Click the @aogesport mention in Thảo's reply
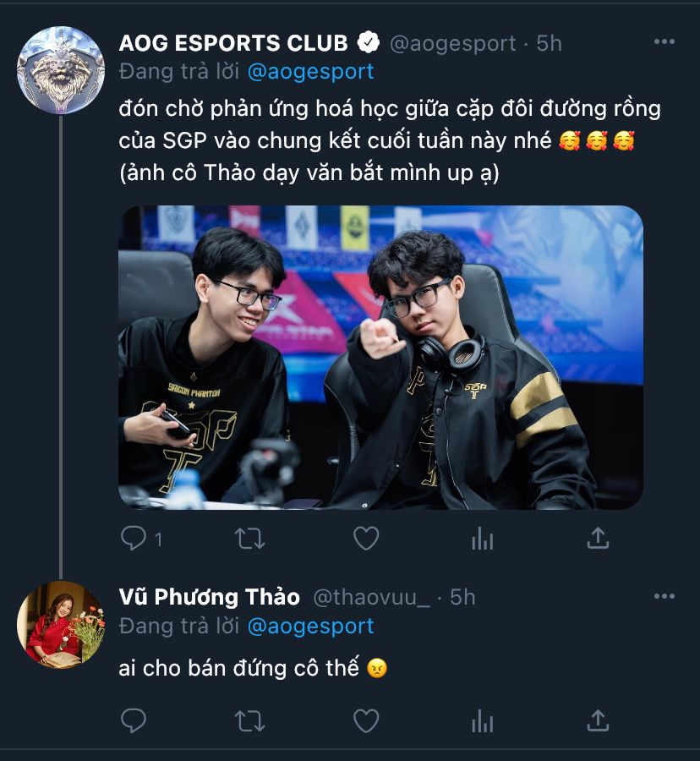The width and height of the screenshot is (700, 761). tap(310, 626)
